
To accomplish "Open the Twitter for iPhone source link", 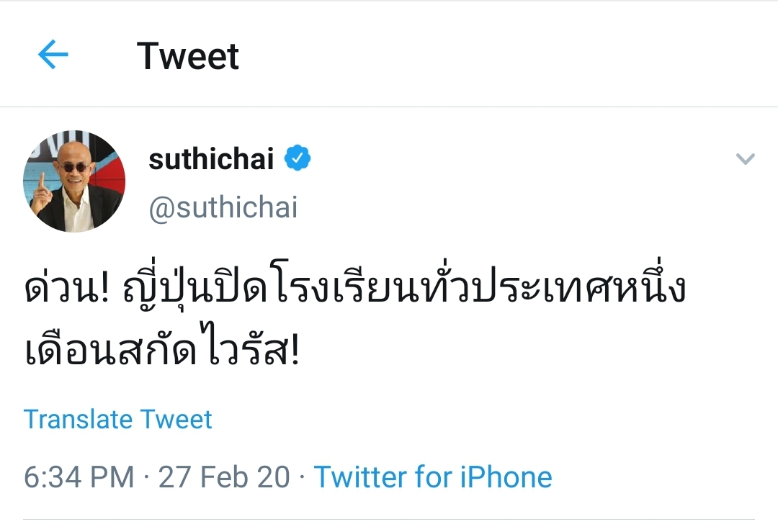I will pyautogui.click(x=433, y=477).
